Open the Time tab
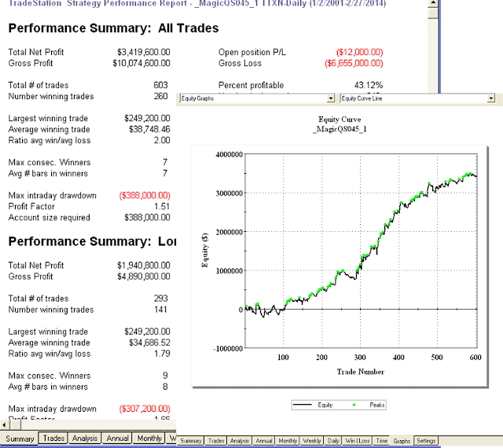The image size is (503, 448). click(x=381, y=441)
